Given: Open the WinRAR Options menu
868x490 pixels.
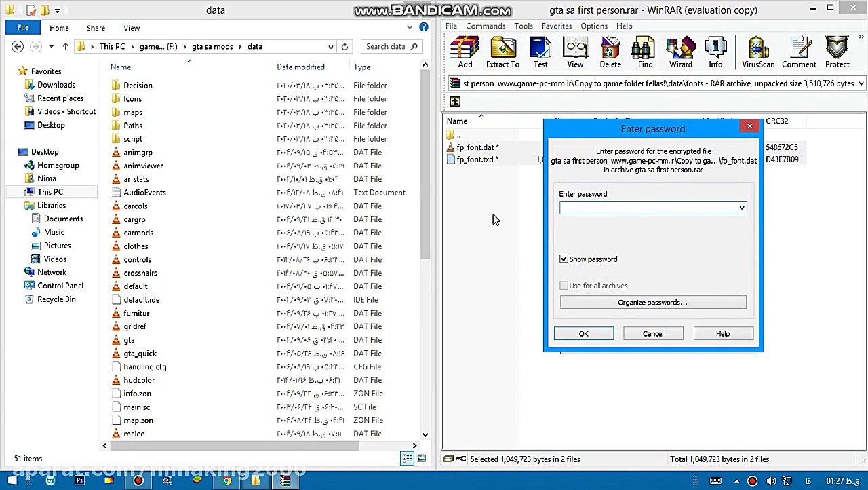Looking at the screenshot, I should tap(594, 26).
